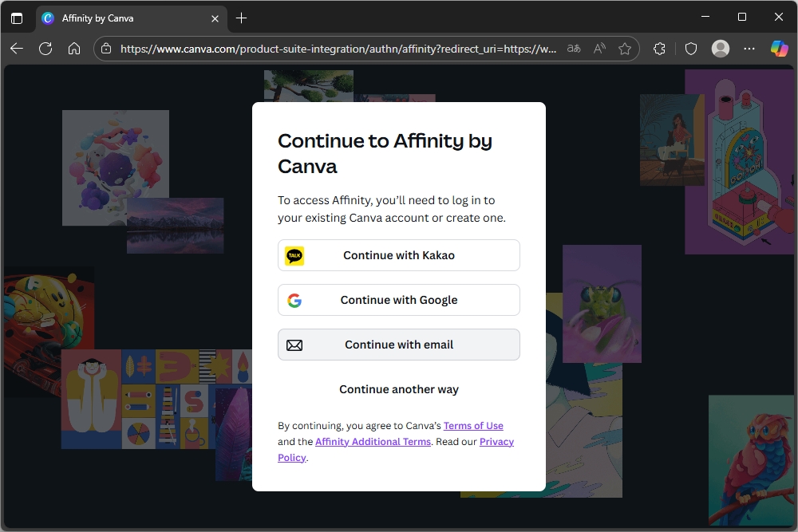Maximize the browser window
This screenshot has height=532, width=798.
click(742, 17)
